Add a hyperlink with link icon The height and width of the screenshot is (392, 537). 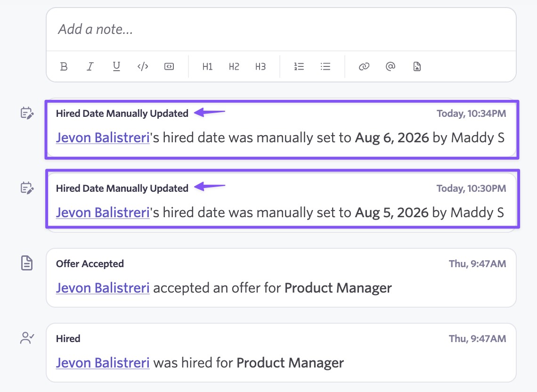click(364, 66)
